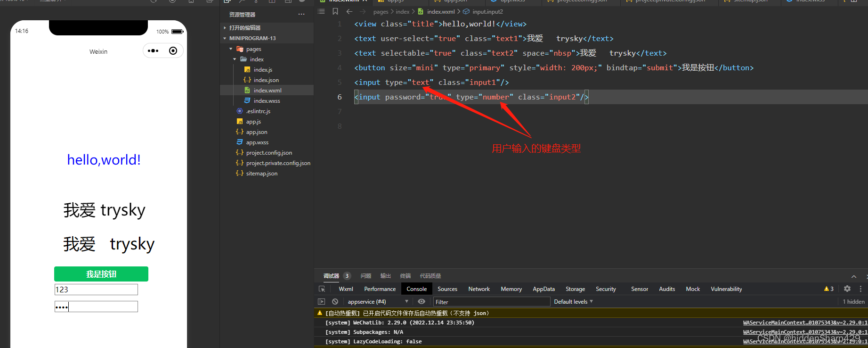Image resolution: width=868 pixels, height=348 pixels.
Task: Collapse the pages folder
Action: (x=267, y=49)
